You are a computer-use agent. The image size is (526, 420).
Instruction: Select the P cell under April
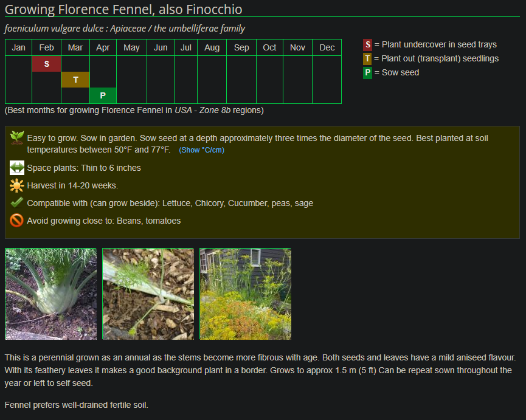[x=103, y=95]
